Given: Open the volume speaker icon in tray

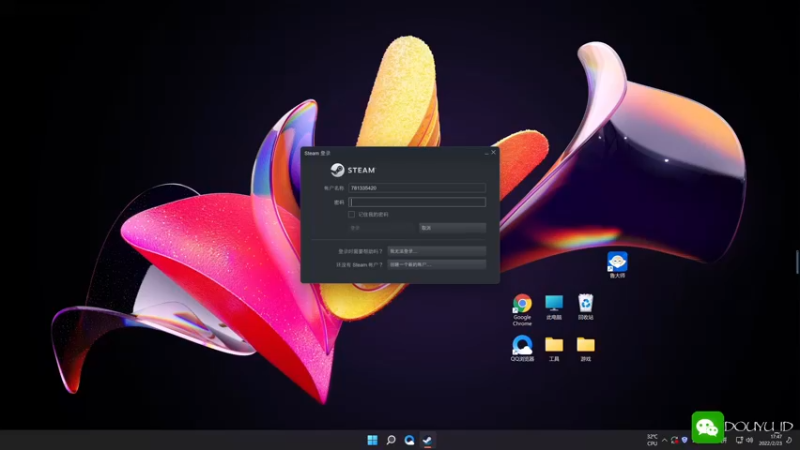Looking at the screenshot, I should tap(749, 440).
